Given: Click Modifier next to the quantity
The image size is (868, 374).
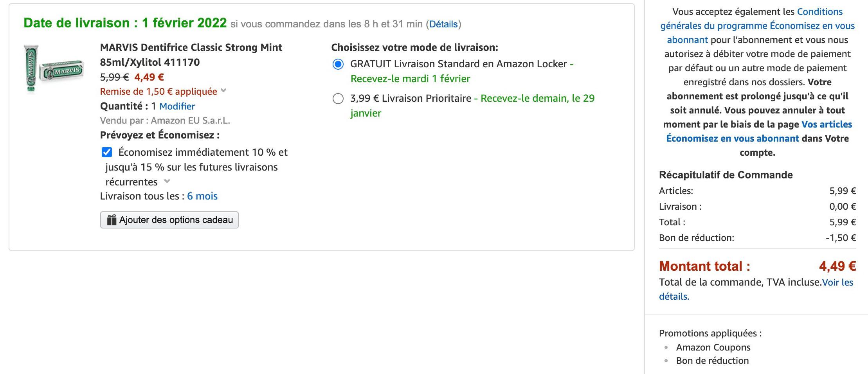Looking at the screenshot, I should pyautogui.click(x=177, y=106).
